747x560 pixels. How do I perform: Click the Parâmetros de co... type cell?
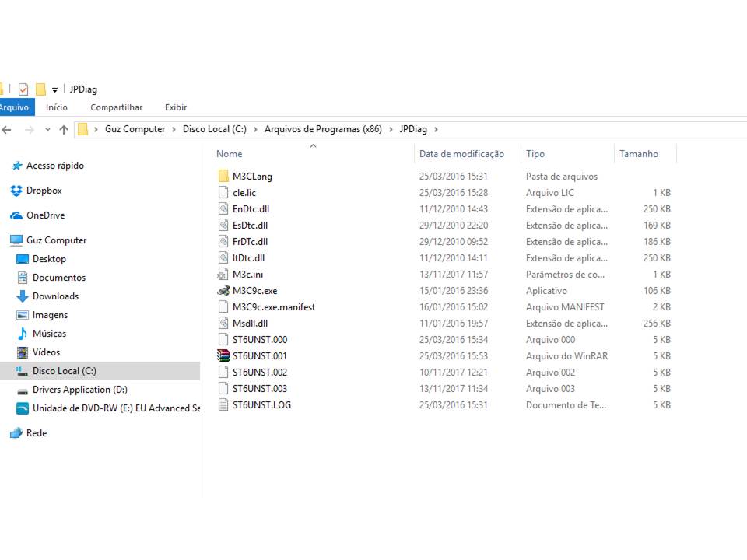tap(565, 275)
